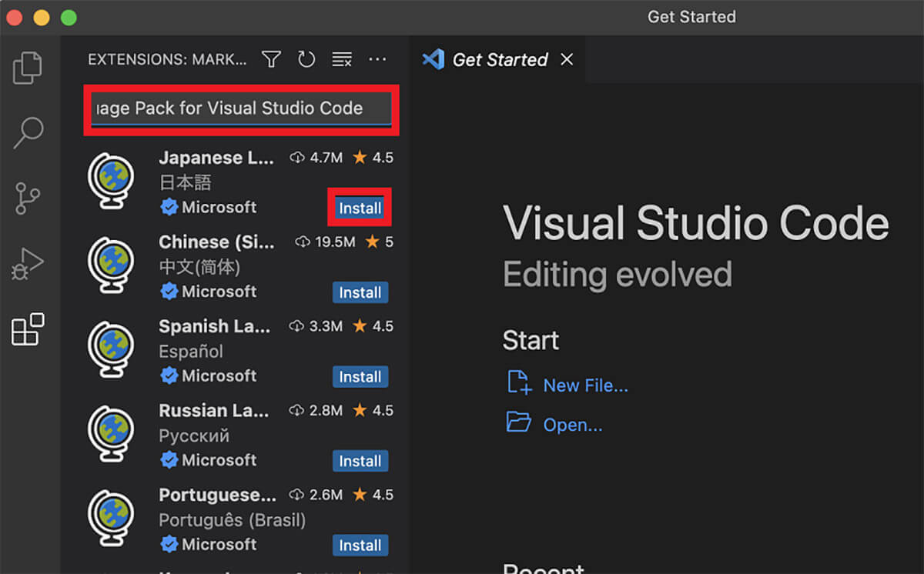924x574 pixels.
Task: Open the Explorer view in activity bar
Action: (x=28, y=68)
